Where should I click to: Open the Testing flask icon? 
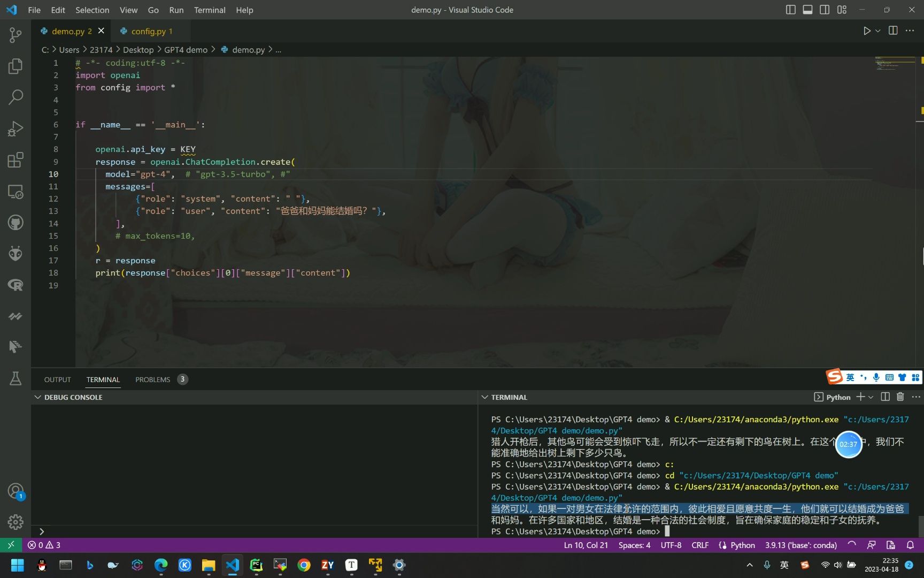16,378
